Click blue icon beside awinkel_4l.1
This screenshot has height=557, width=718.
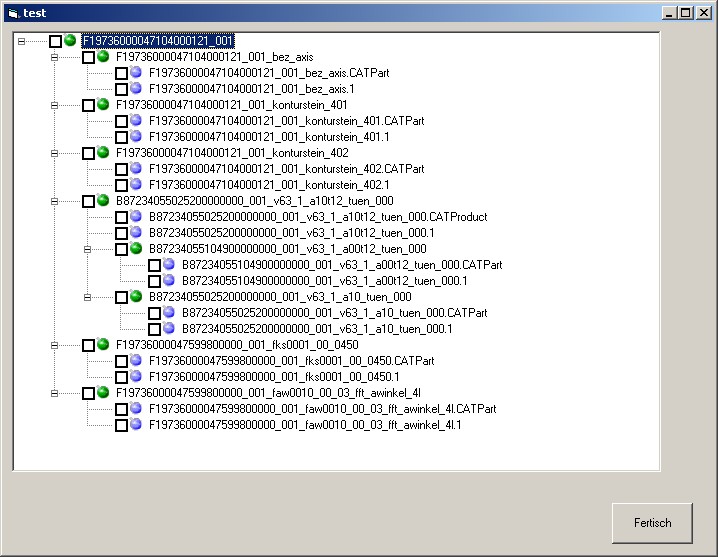coord(136,424)
